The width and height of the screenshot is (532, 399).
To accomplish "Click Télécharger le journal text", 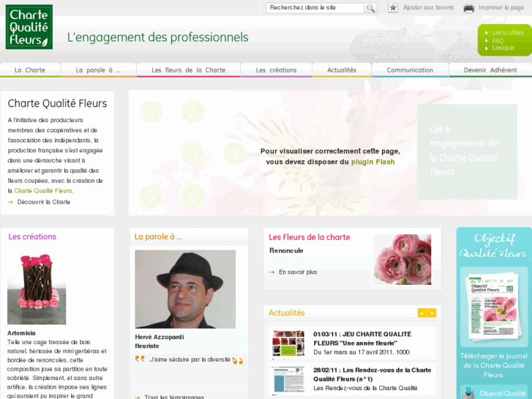I will (494, 365).
